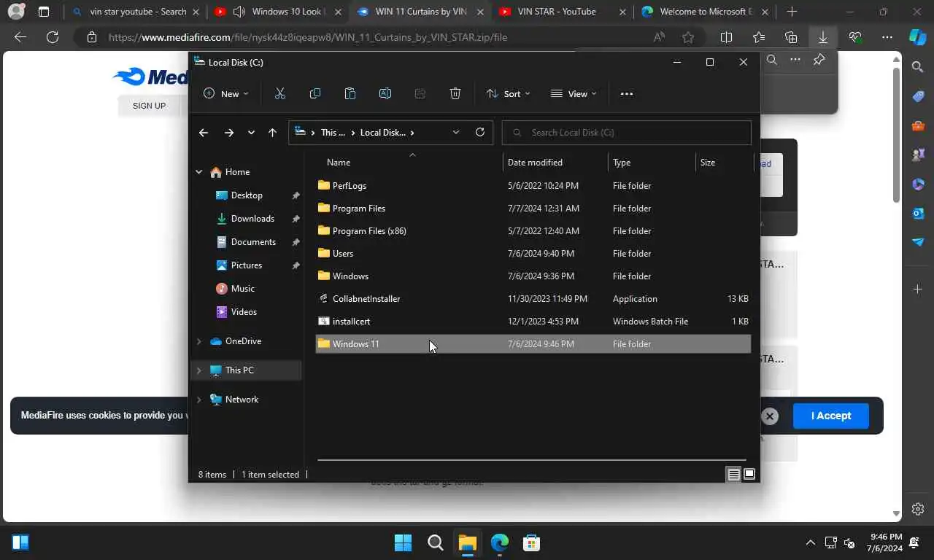Screen dimensions: 934x560
Task: Refresh the Edge browser page
Action: click(x=52, y=37)
